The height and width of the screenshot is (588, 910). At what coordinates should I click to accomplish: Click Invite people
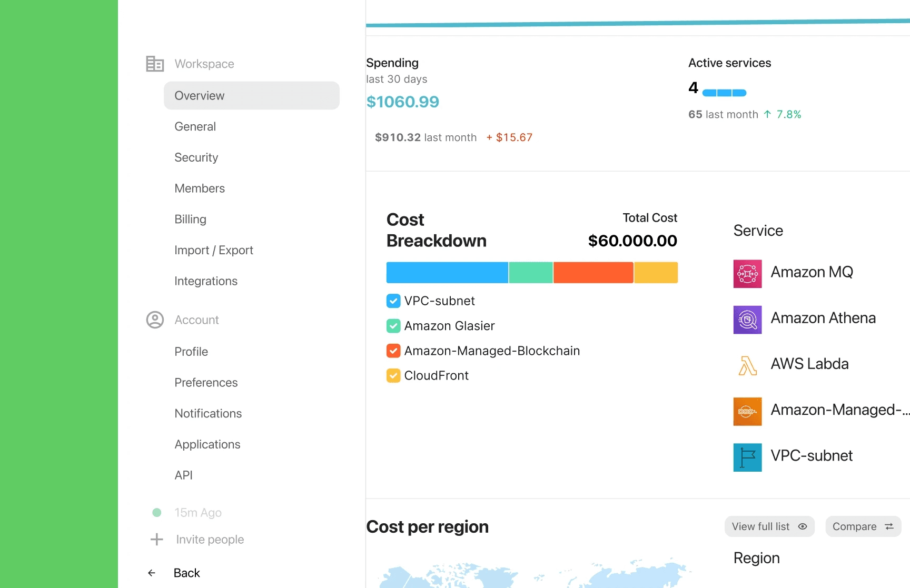(210, 540)
